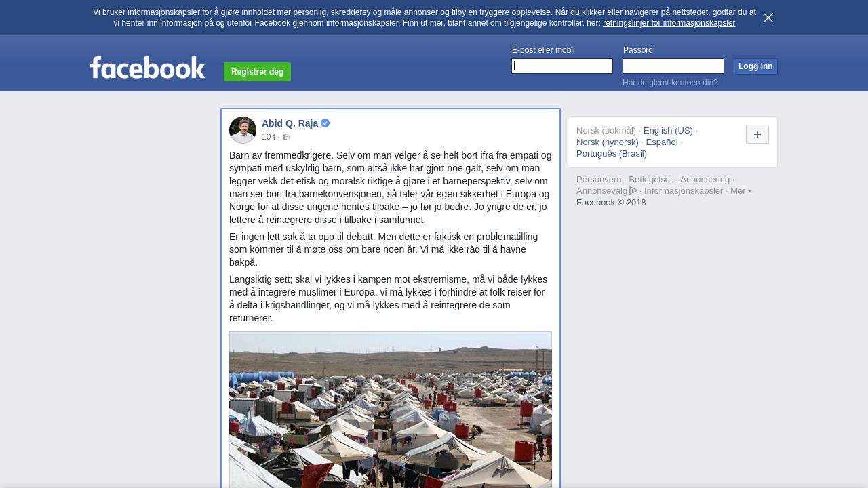868x488 pixels.
Task: Open Abid Q. Raja's profile picture
Action: tap(243, 130)
